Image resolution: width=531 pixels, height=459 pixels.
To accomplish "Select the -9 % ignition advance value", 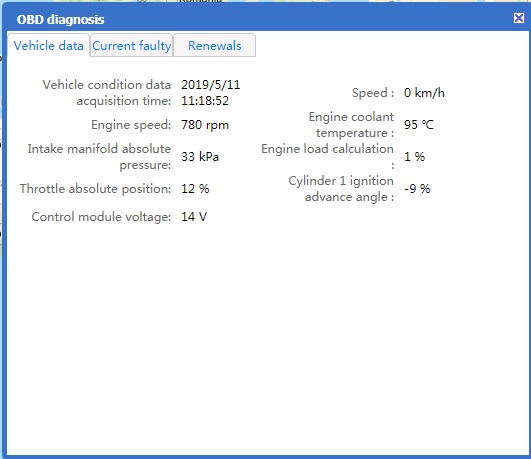I will tap(417, 188).
